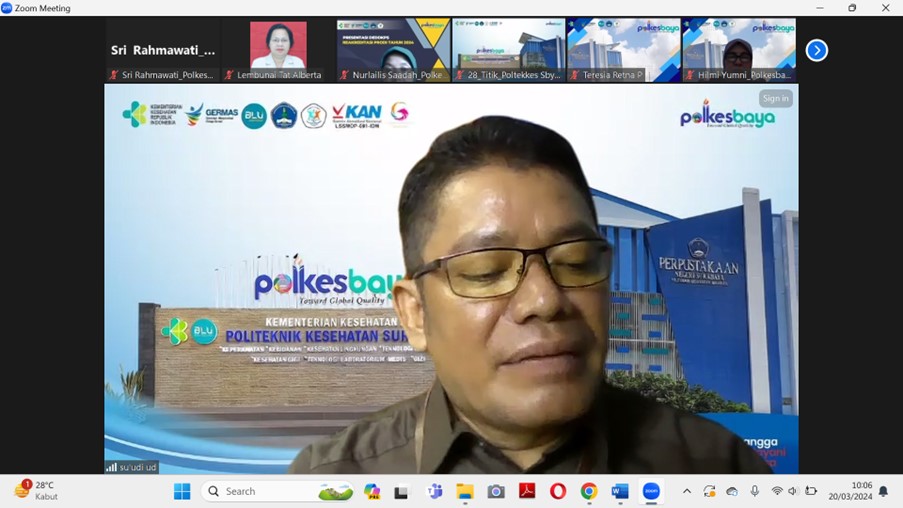Click the Zoom app icon on taskbar
Screen dimensions: 903x508
[651, 491]
